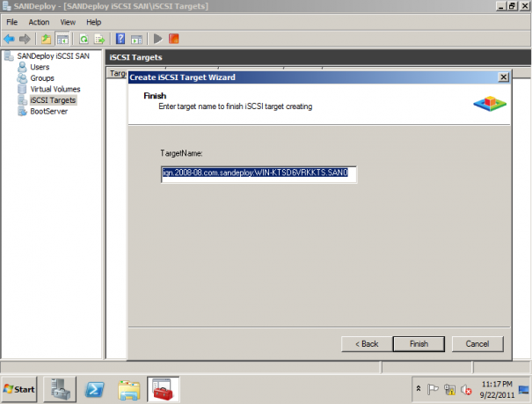Screen dimensions: 532x404
Task: Click the Action Center flag icon
Action: (433, 389)
